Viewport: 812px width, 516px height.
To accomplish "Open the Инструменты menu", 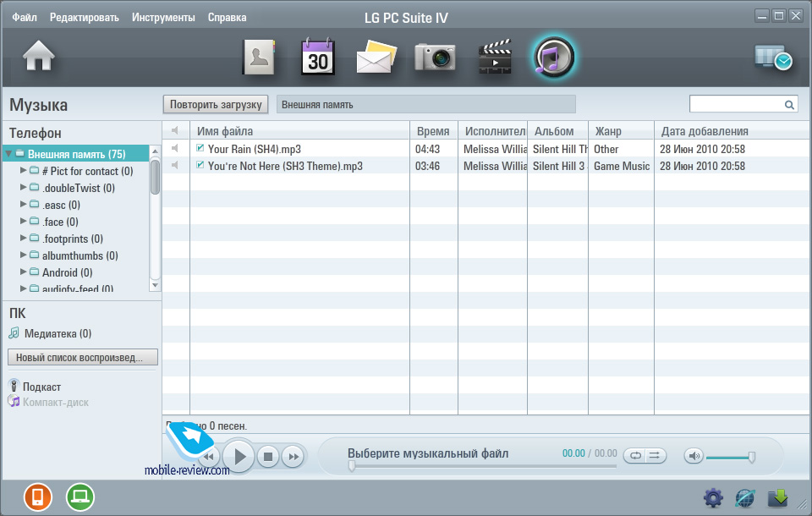I will [163, 17].
